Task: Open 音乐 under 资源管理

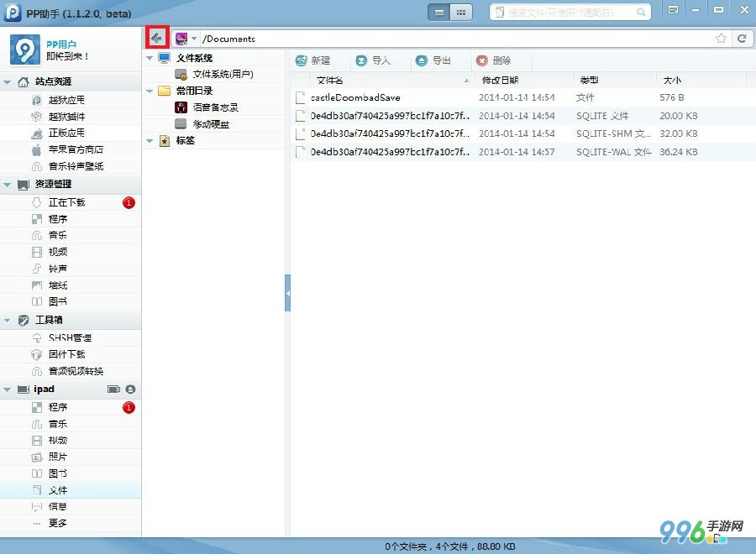Action: 71,236
